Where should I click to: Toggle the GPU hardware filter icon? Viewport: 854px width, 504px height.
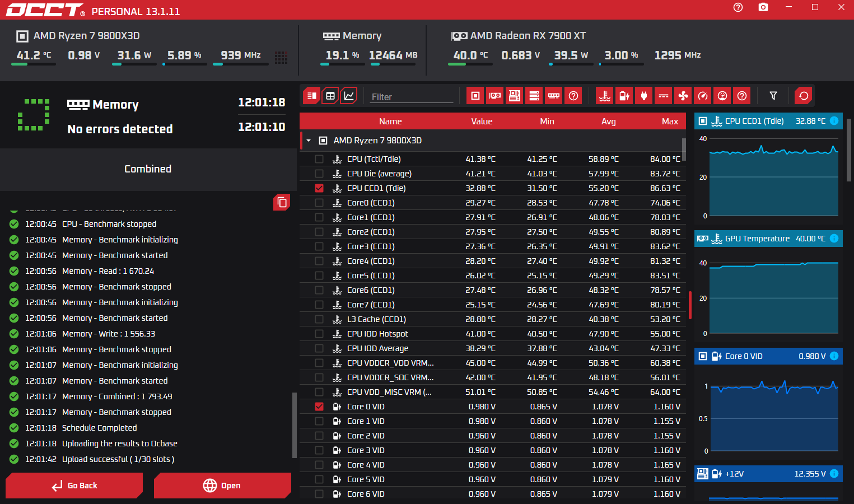click(x=495, y=96)
